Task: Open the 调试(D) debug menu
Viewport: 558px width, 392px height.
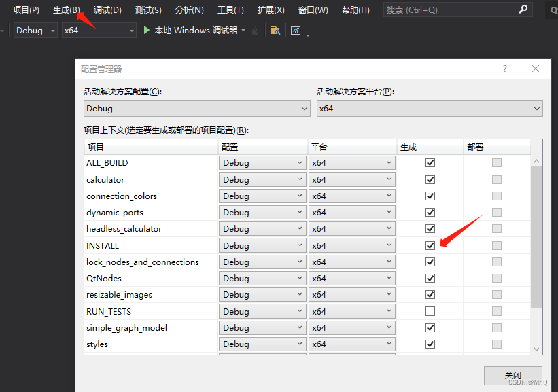Action: coord(107,10)
